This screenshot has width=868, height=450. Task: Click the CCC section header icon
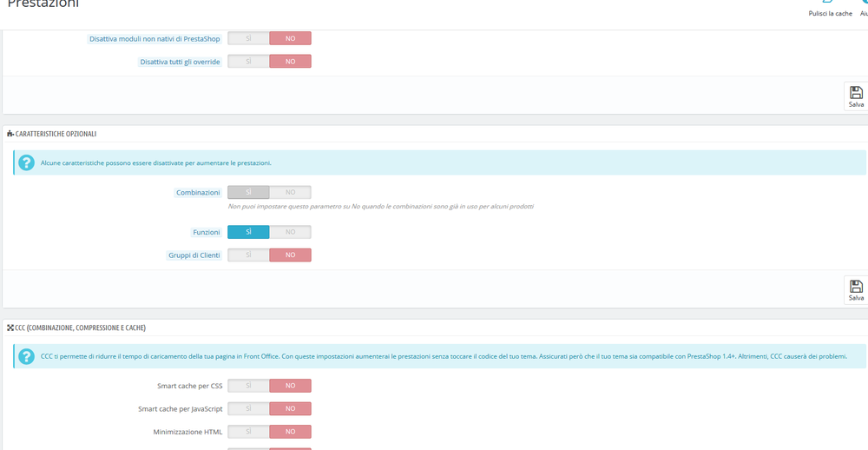point(10,328)
